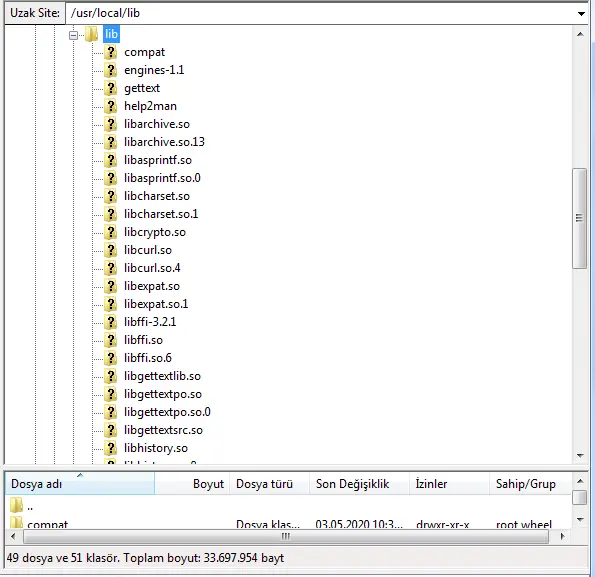Select libasprintf.so.0 tree entry

click(x=162, y=178)
